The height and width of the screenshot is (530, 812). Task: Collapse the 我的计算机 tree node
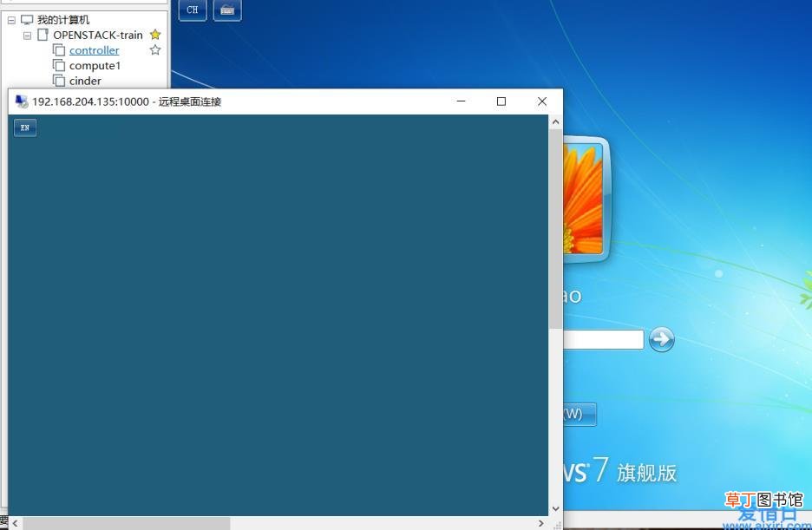pos(11,21)
